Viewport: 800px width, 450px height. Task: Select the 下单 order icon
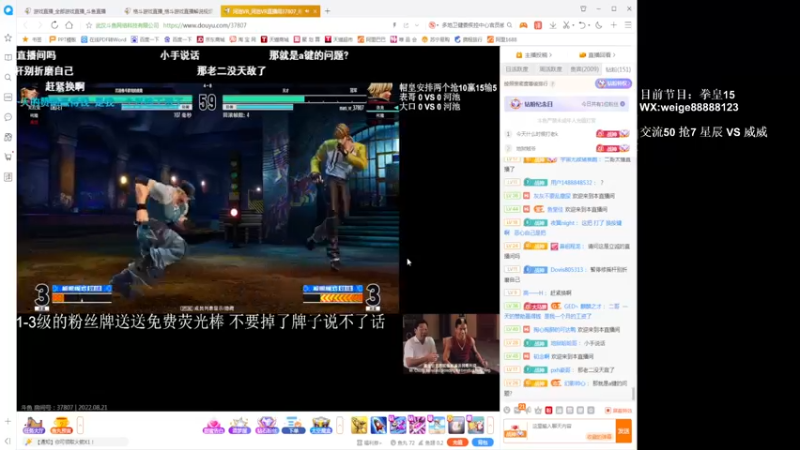(x=293, y=425)
